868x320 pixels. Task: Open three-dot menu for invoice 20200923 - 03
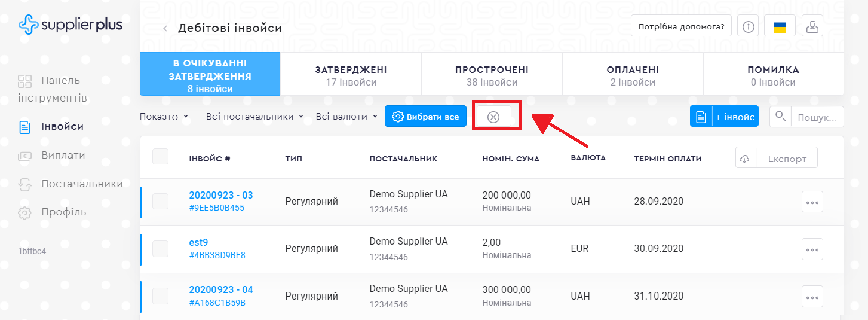[812, 202]
